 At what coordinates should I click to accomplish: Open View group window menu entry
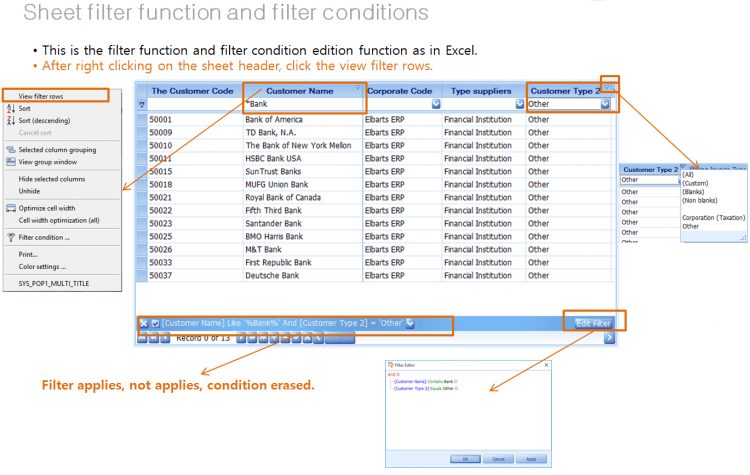coord(48,162)
